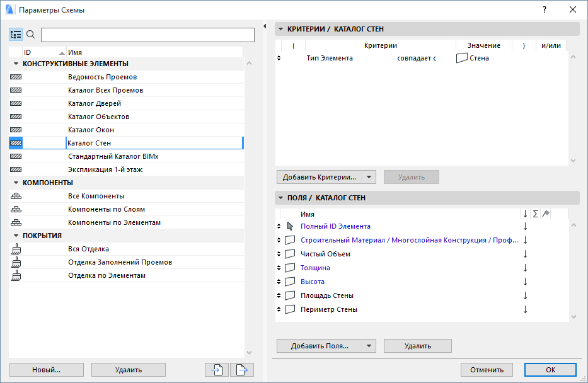This screenshot has height=383, width=588.
Task: Click the hatch icon beside Ведомость Проемов
Action: tap(16, 77)
